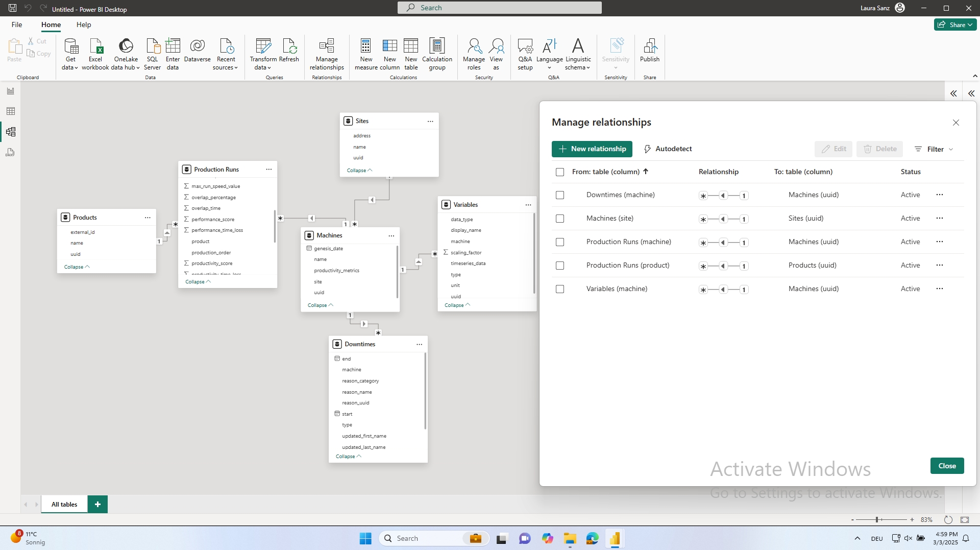Screen dimensions: 980x550
Task: Click the title bar Search box
Action: [499, 8]
